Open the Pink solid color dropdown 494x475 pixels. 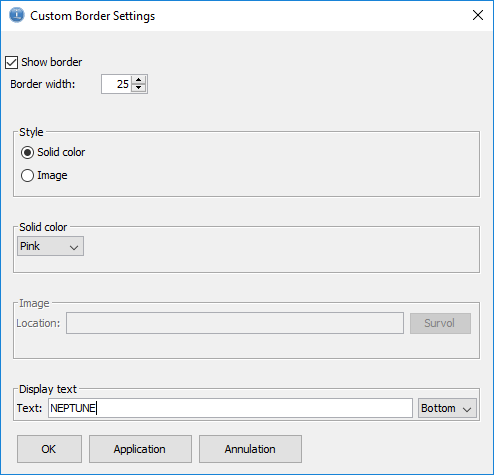[x=50, y=246]
